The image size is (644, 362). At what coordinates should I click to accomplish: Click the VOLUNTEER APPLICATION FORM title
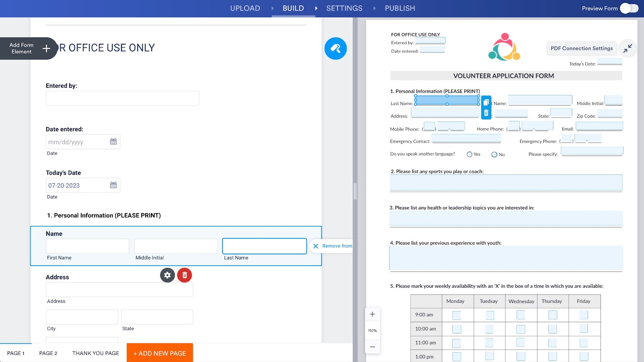tap(504, 76)
